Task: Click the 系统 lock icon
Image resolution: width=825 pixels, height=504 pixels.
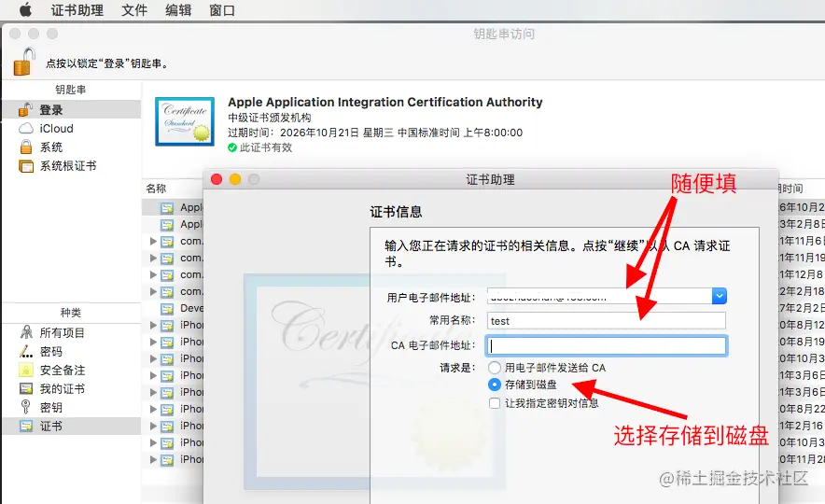Action: click(26, 147)
